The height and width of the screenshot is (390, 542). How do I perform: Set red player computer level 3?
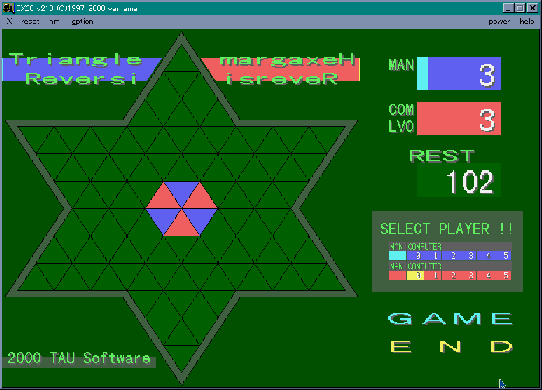click(468, 276)
